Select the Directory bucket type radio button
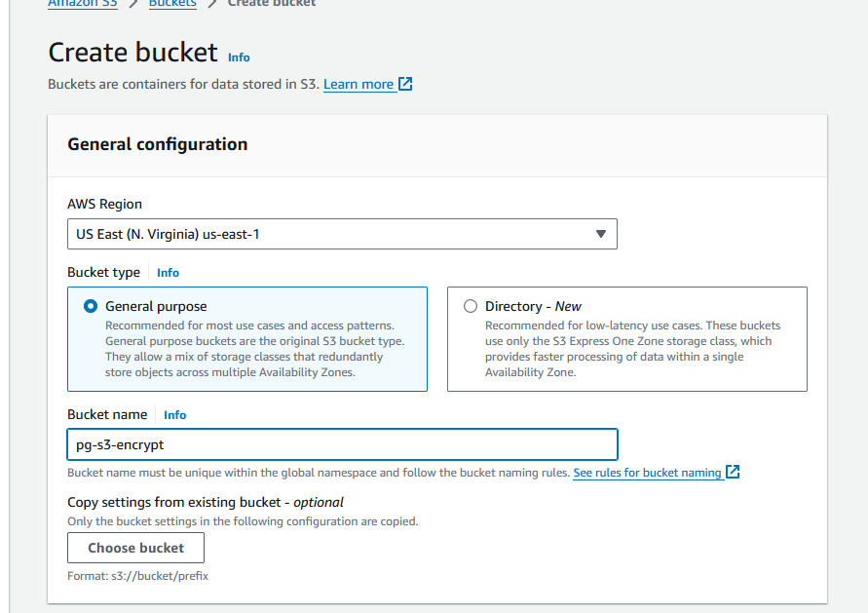This screenshot has height=613, width=868. [x=471, y=306]
